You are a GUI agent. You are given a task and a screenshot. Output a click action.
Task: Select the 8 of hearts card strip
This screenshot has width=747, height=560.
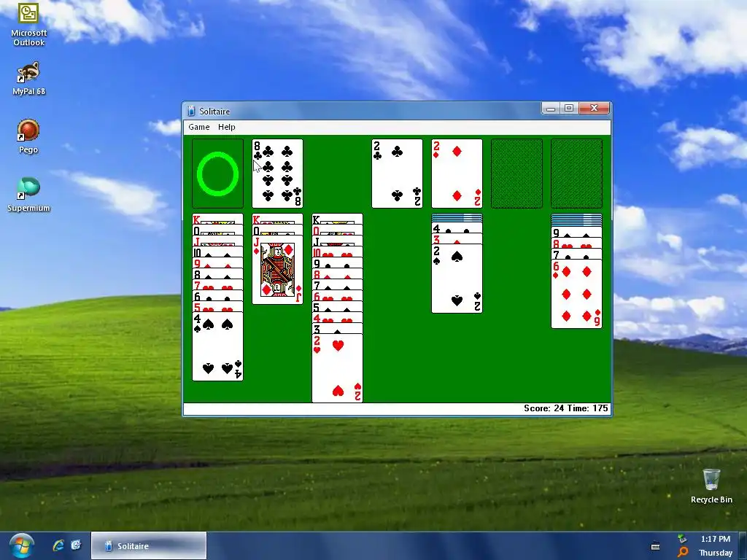click(x=576, y=244)
